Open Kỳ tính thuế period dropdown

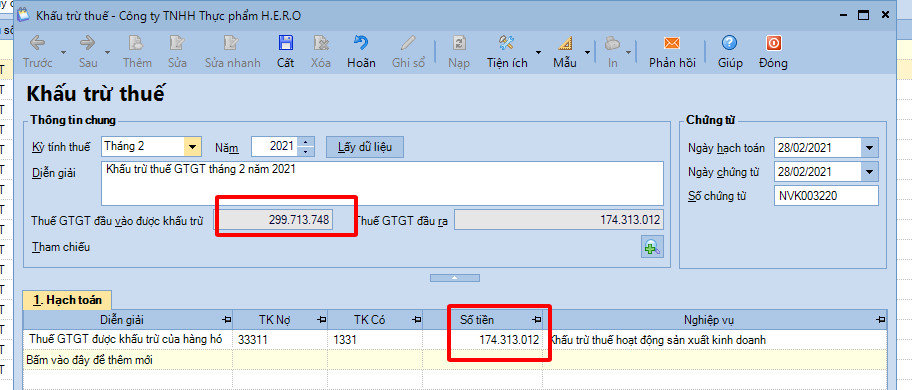tap(192, 146)
